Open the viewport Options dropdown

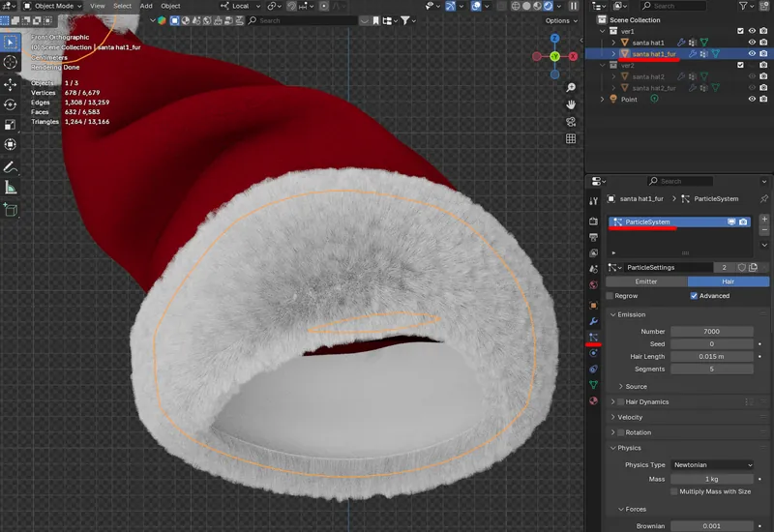pyautogui.click(x=561, y=20)
